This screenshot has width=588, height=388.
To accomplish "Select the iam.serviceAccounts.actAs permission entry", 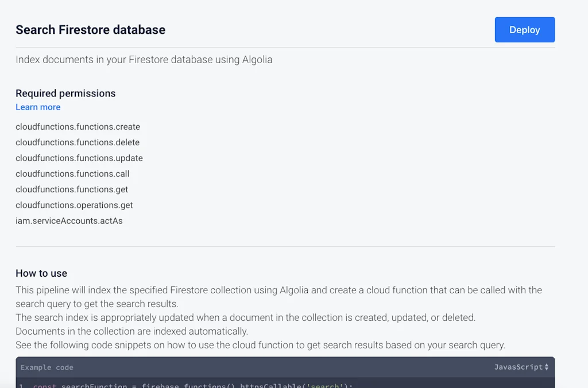I will [69, 221].
